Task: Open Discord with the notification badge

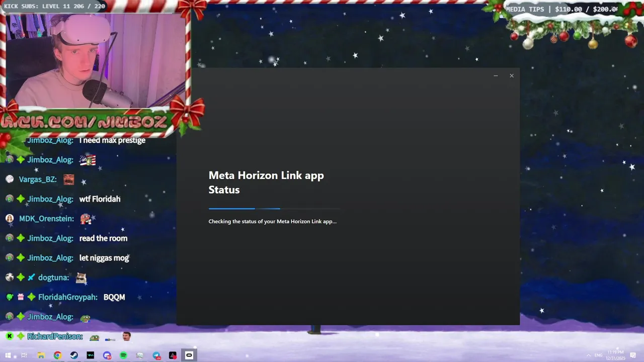Action: pos(107,355)
